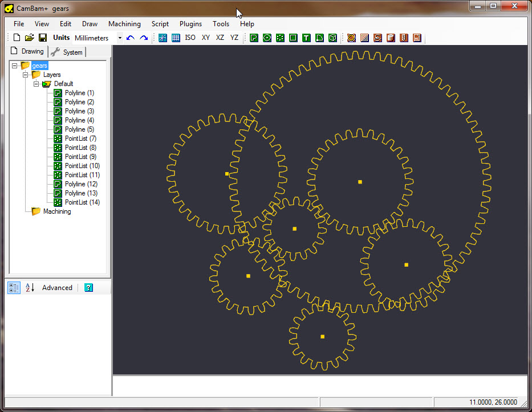Select the Rectangle drawing tool
The height and width of the screenshot is (412, 532).
(x=293, y=38)
